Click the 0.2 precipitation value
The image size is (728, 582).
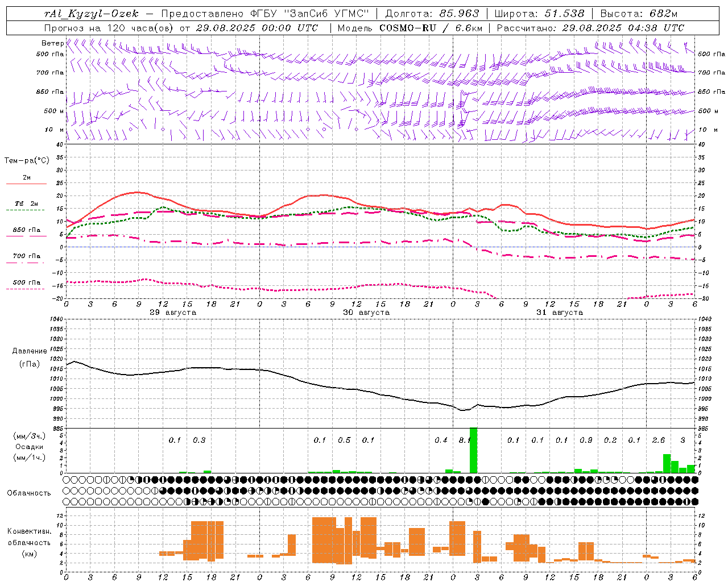click(610, 440)
